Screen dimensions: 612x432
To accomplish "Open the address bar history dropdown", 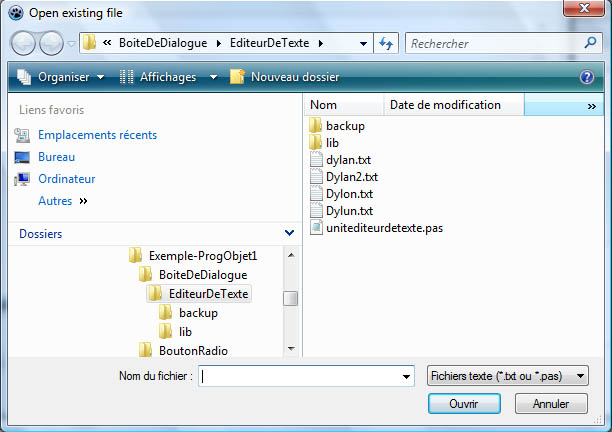I will tap(363, 43).
